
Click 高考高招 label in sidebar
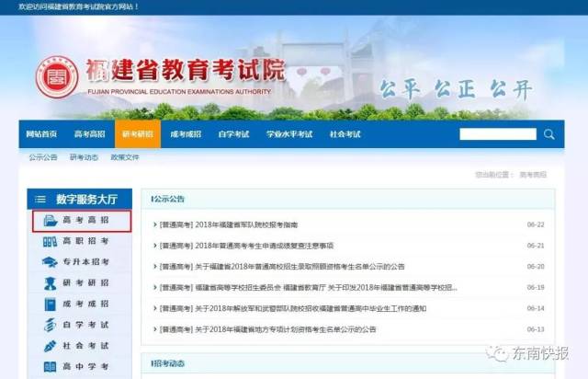tap(85, 220)
